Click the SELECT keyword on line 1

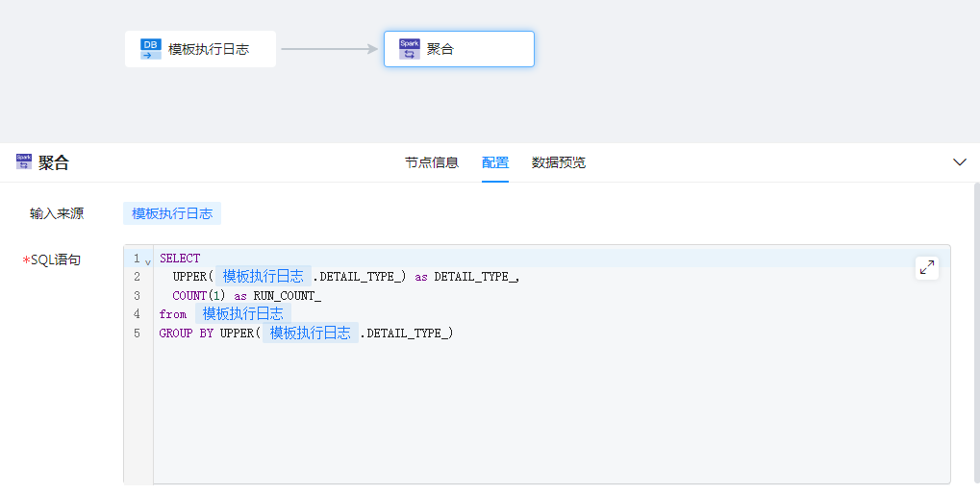(x=180, y=259)
